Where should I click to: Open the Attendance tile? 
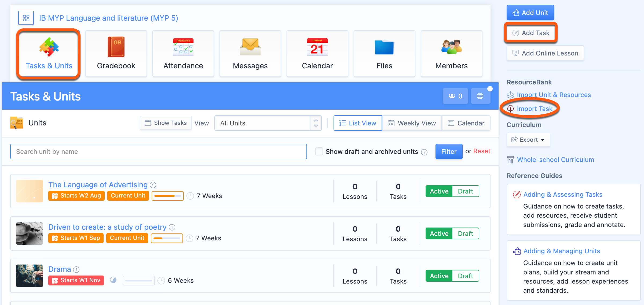183,54
